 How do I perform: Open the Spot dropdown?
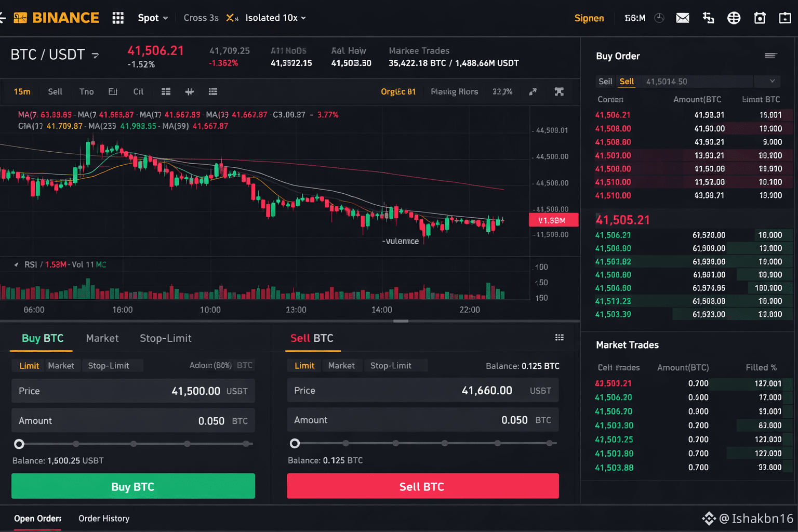153,18
